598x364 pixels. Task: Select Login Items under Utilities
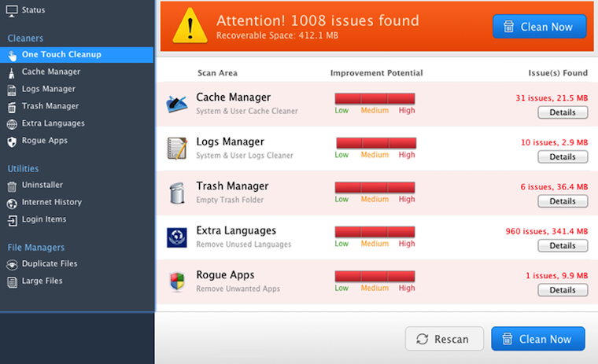pos(43,219)
